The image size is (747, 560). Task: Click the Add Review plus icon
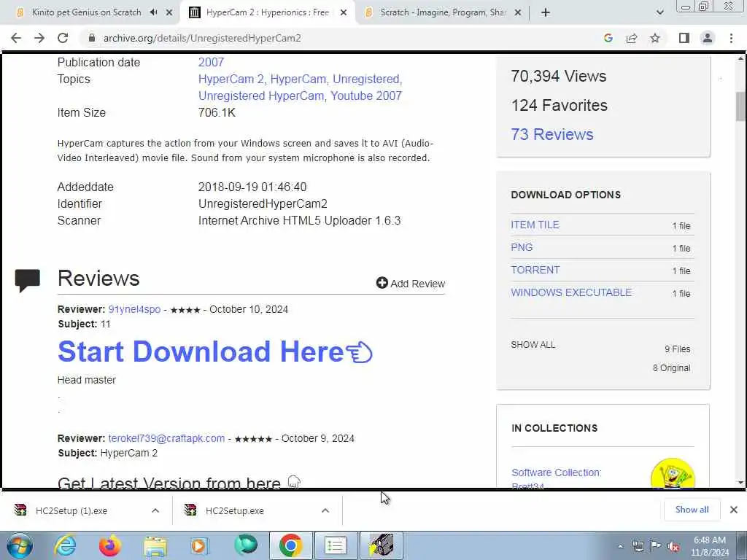382,283
